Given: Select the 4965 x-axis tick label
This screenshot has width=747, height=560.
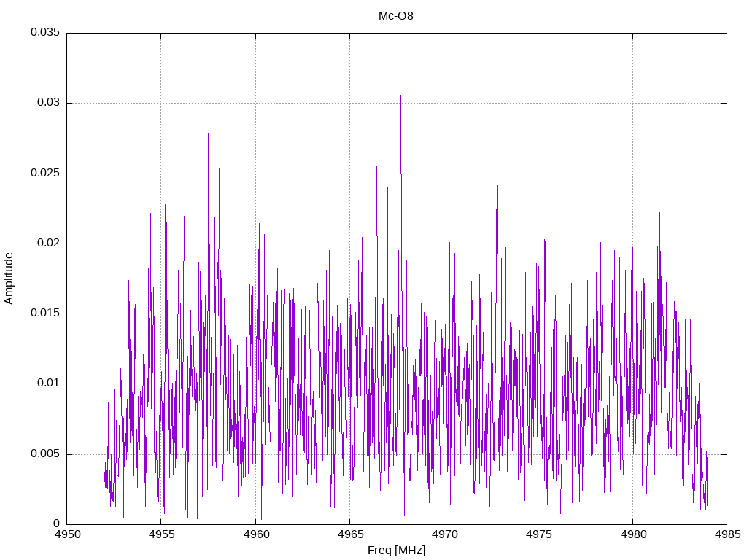Looking at the screenshot, I should 349,536.
